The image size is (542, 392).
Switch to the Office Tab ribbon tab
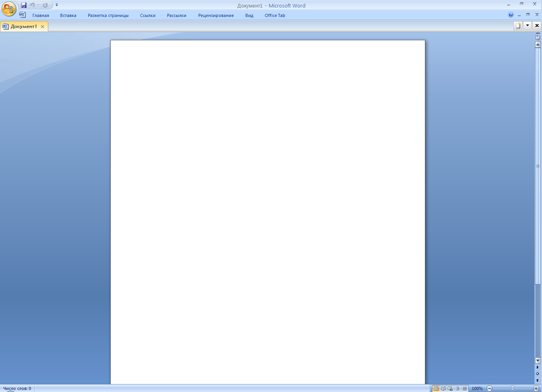[x=275, y=15]
